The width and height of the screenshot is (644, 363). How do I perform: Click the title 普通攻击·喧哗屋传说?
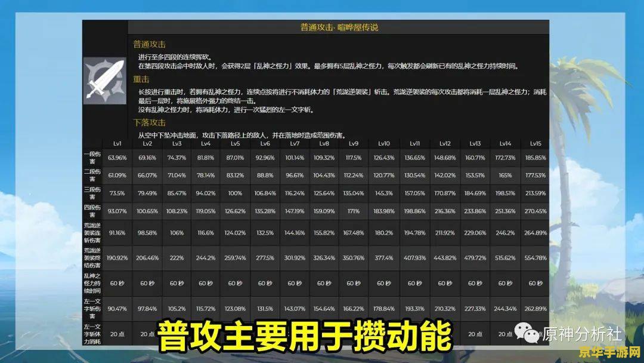click(x=339, y=27)
